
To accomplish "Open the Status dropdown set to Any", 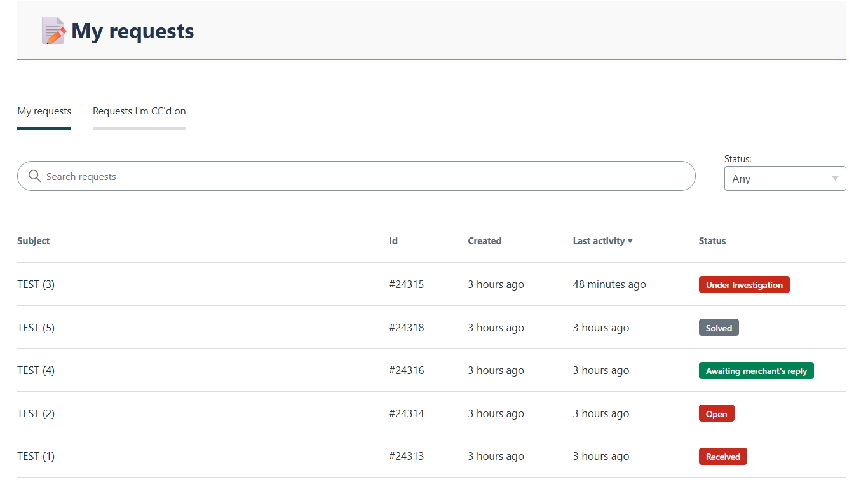I will coord(785,179).
